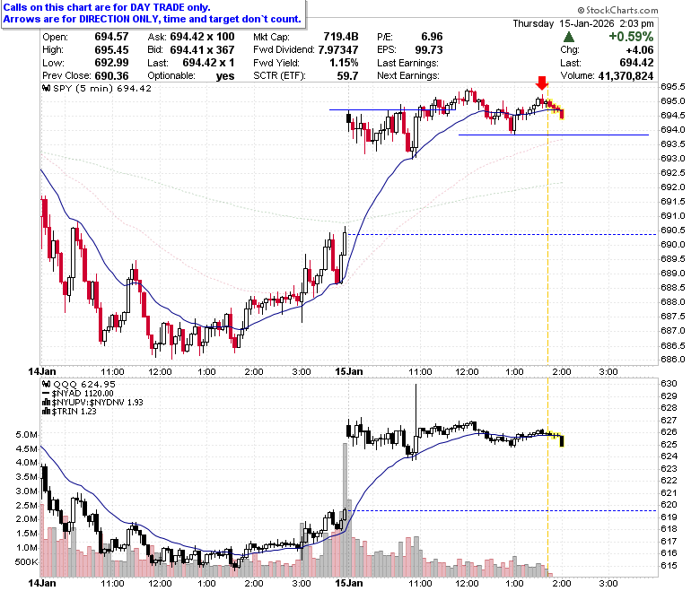Click the Mkt Cap value 719.4B

click(x=341, y=37)
